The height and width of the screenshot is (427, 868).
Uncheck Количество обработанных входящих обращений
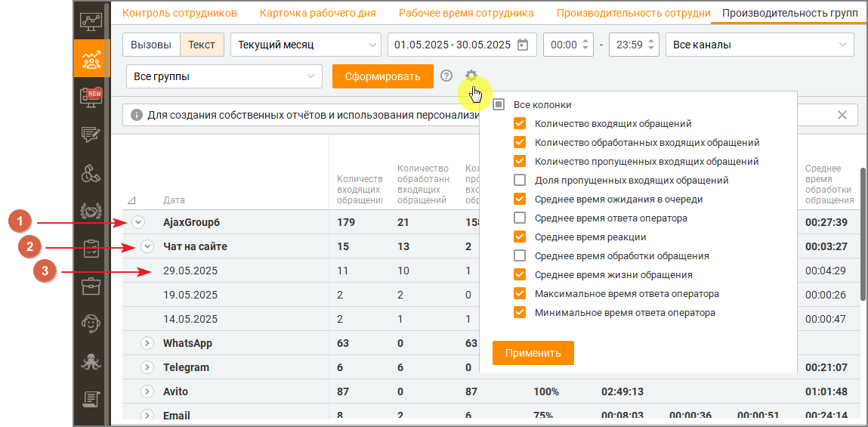coord(519,142)
